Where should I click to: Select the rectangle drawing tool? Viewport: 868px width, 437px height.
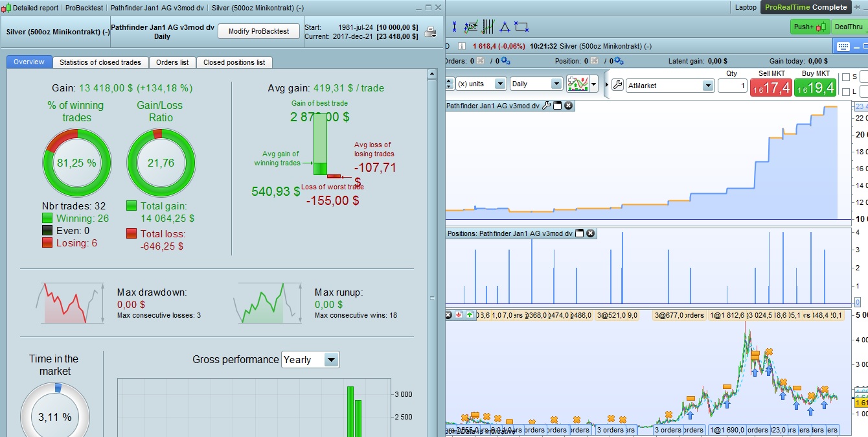coord(521,27)
